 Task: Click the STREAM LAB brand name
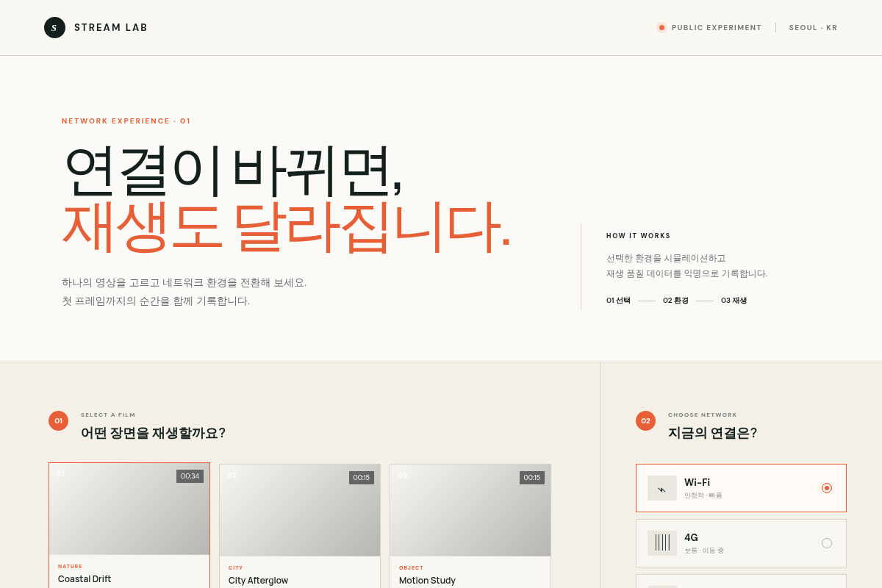(111, 27)
